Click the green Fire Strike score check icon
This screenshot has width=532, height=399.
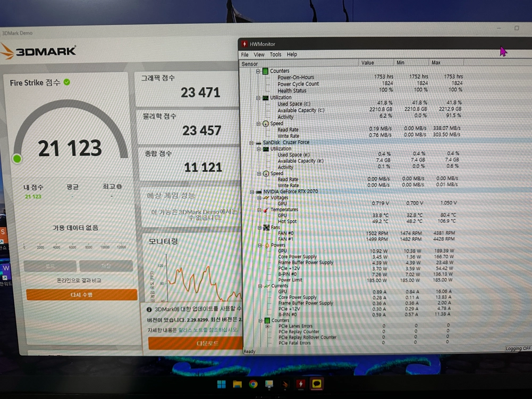(x=67, y=82)
